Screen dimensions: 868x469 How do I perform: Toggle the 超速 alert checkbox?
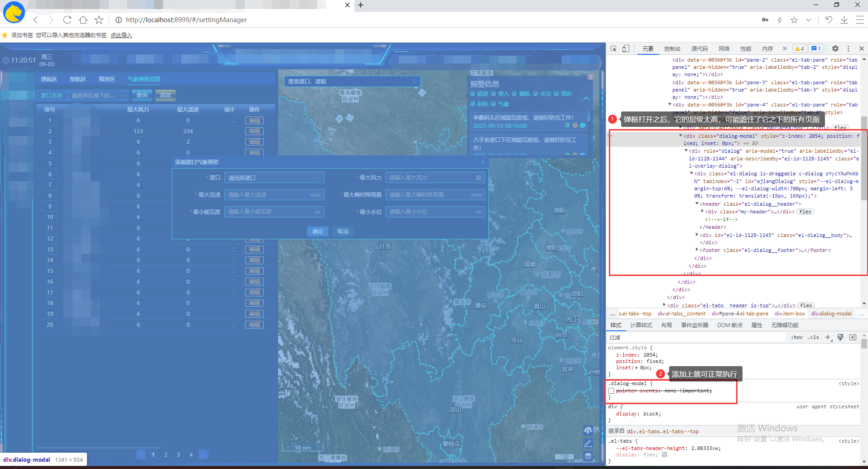coord(473,94)
